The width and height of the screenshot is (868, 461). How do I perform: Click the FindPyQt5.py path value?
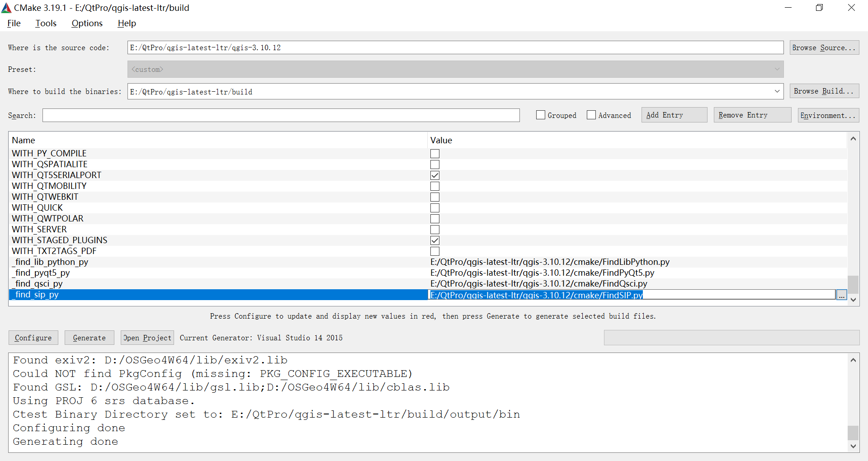pyautogui.click(x=542, y=273)
